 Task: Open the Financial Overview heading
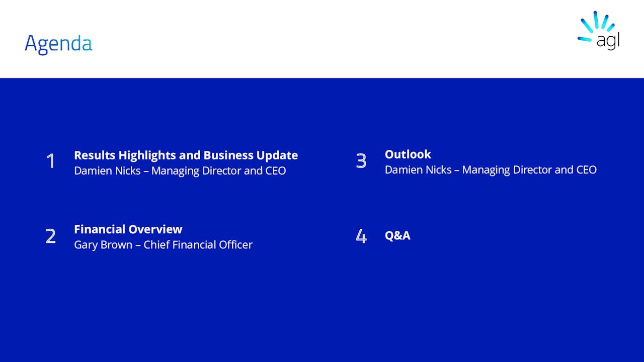(x=128, y=229)
